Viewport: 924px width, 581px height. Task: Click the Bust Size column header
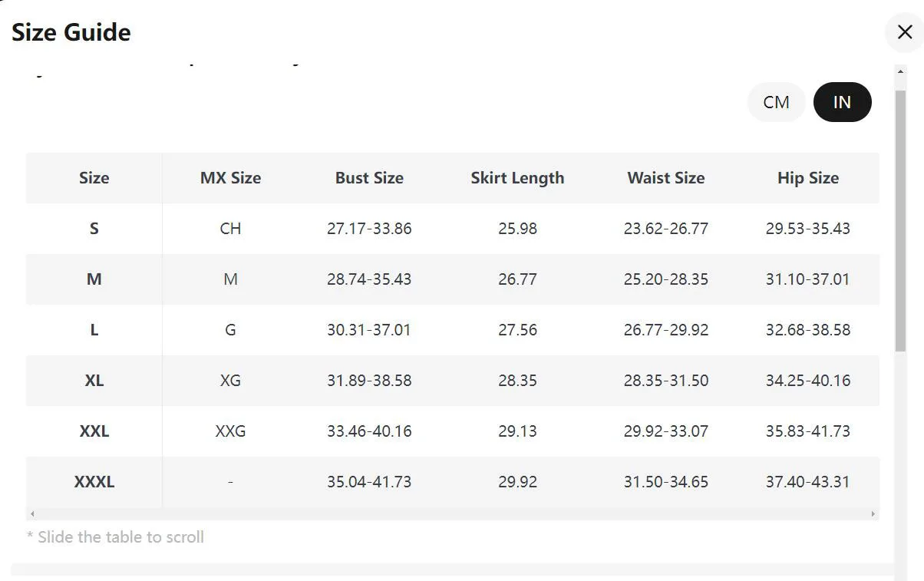pos(369,178)
